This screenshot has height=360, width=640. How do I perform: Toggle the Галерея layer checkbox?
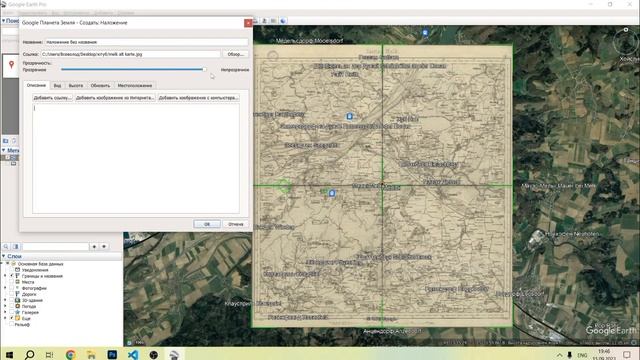(x=12, y=312)
